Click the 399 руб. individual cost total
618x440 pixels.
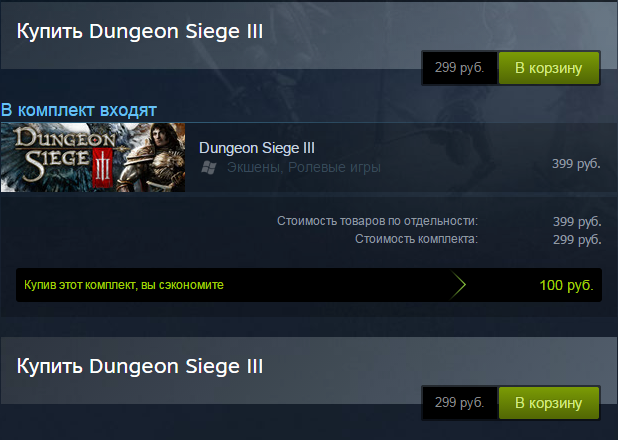coord(577,222)
